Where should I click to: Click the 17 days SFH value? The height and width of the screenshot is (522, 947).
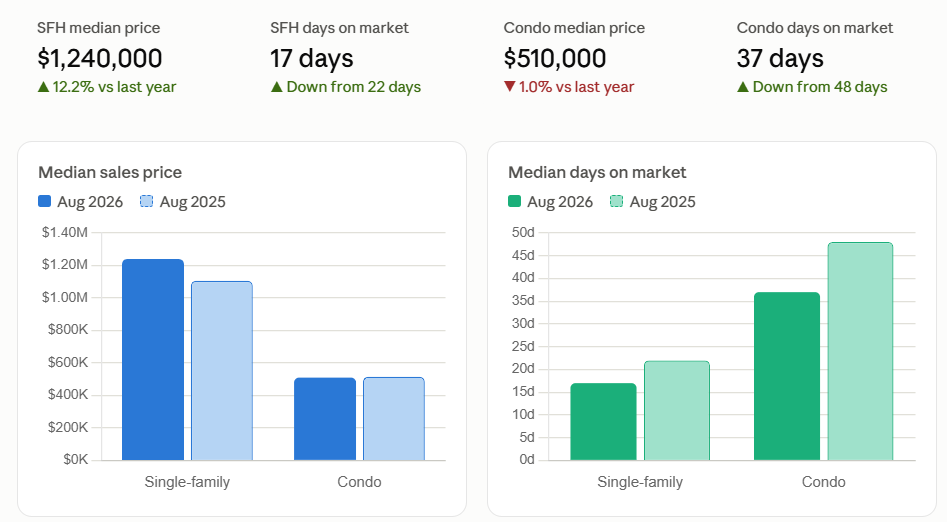(312, 59)
